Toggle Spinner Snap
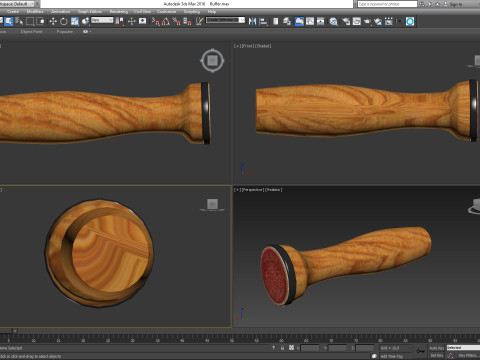 pos(187,21)
